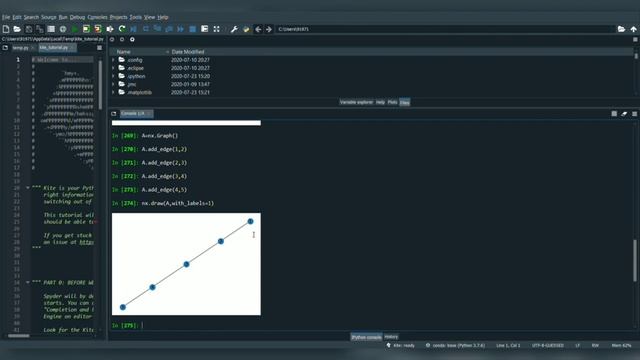Collapse the PART 0 fold at line 34
The height and width of the screenshot is (360, 640).
tap(28, 282)
